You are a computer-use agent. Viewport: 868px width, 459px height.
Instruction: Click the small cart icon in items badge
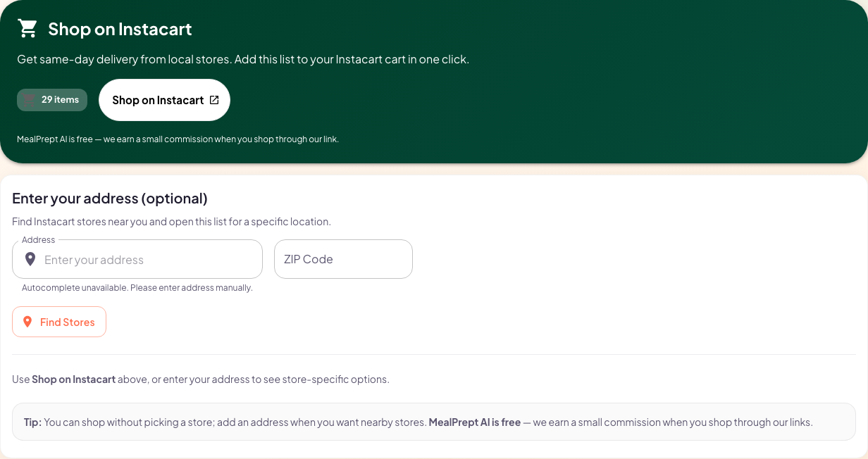30,100
